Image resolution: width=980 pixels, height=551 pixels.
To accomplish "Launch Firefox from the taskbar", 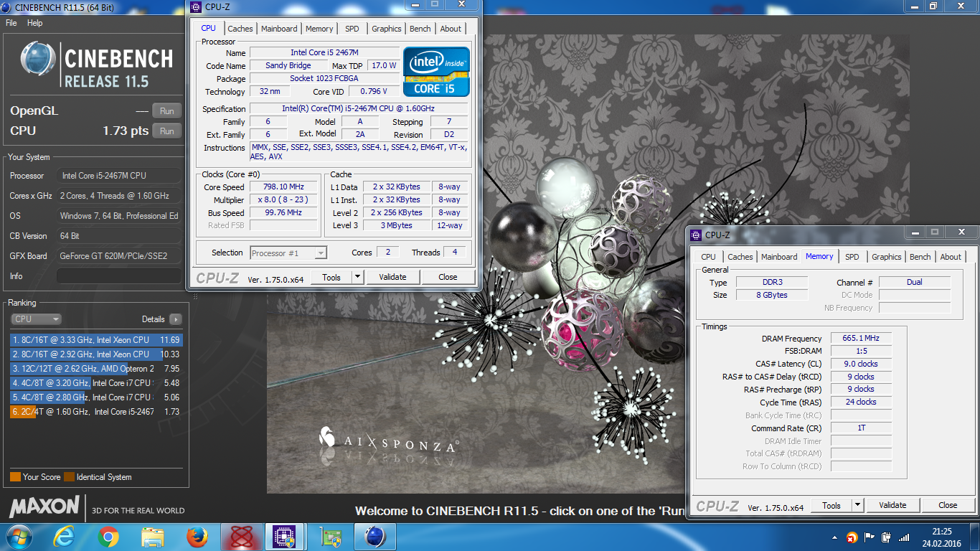I will [x=197, y=537].
